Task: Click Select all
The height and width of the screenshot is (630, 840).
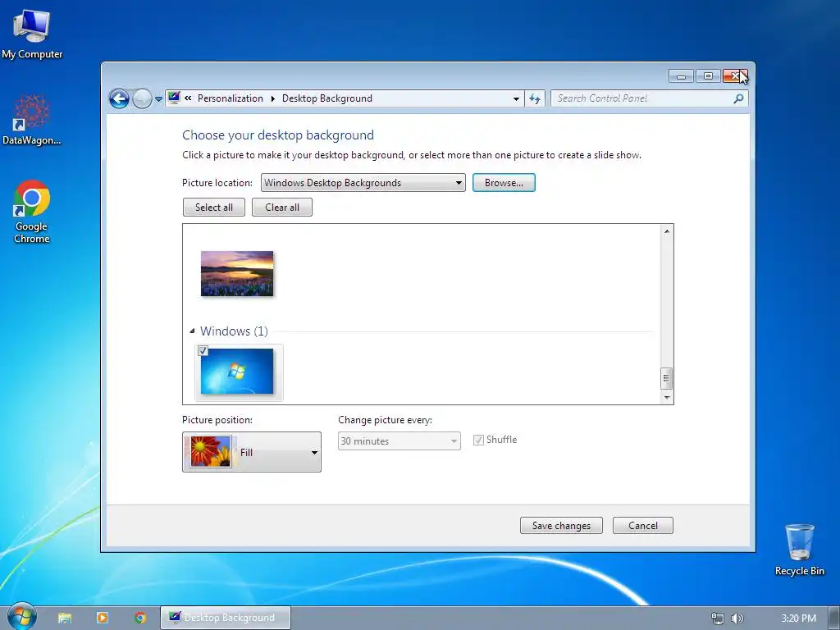Action: point(214,208)
